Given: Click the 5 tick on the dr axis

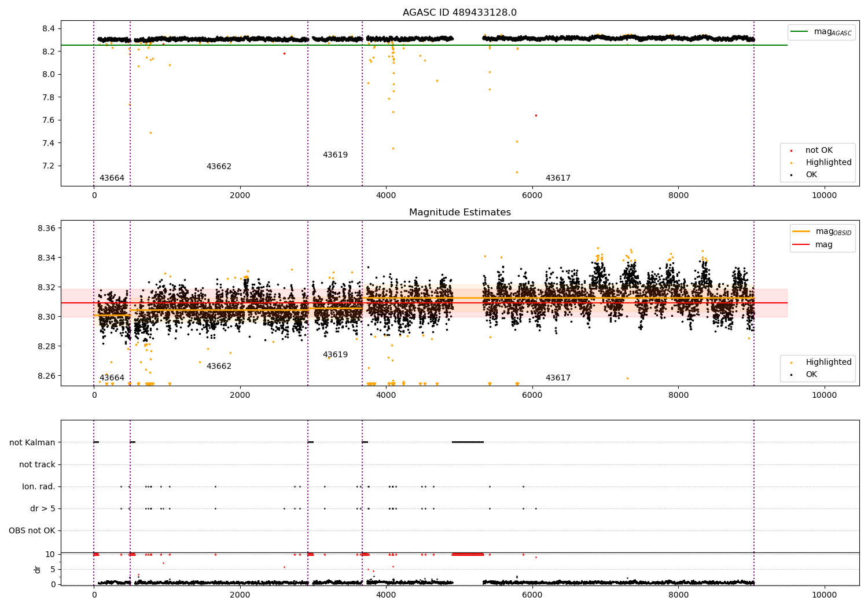Looking at the screenshot, I should click(53, 570).
